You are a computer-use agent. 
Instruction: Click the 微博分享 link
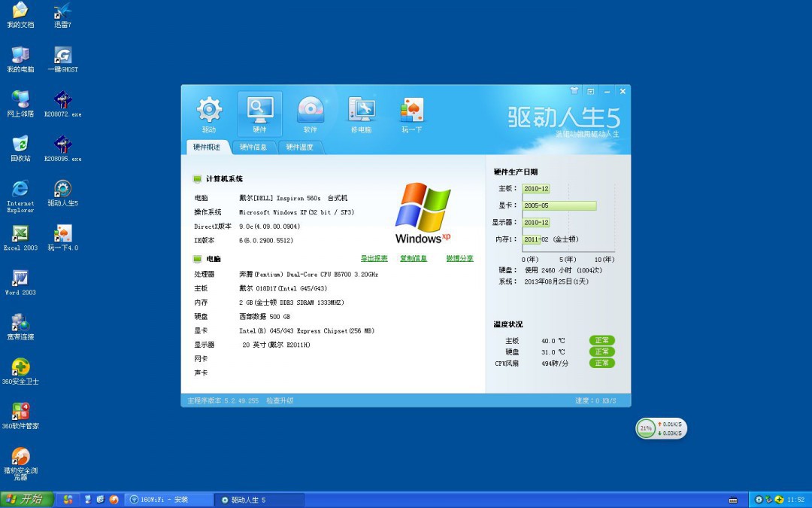(x=460, y=258)
